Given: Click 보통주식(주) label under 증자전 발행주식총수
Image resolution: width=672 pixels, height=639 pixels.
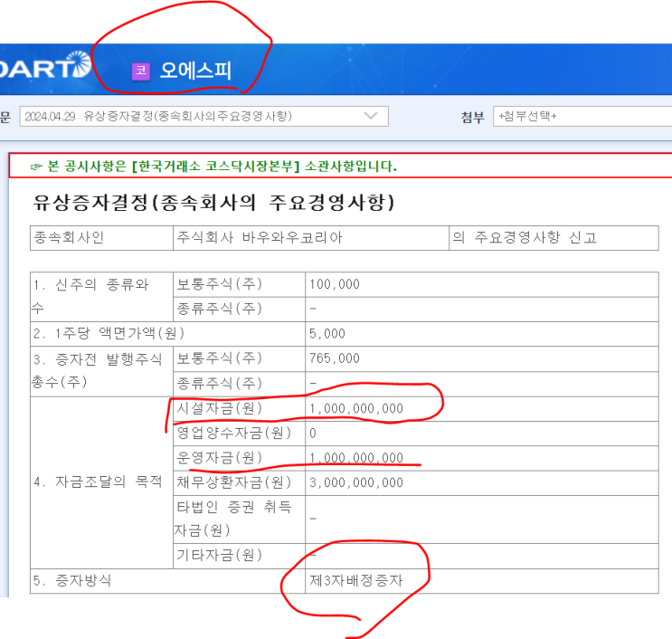Looking at the screenshot, I should (219, 358).
